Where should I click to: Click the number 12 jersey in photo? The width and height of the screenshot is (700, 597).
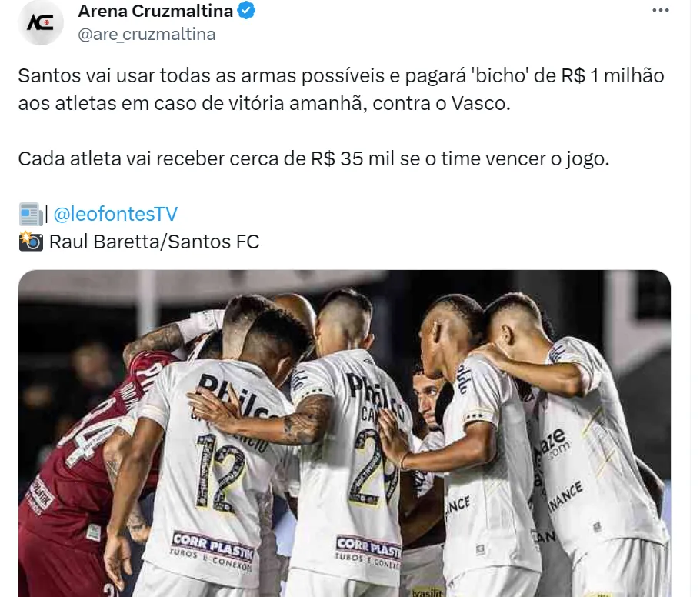tap(221, 473)
